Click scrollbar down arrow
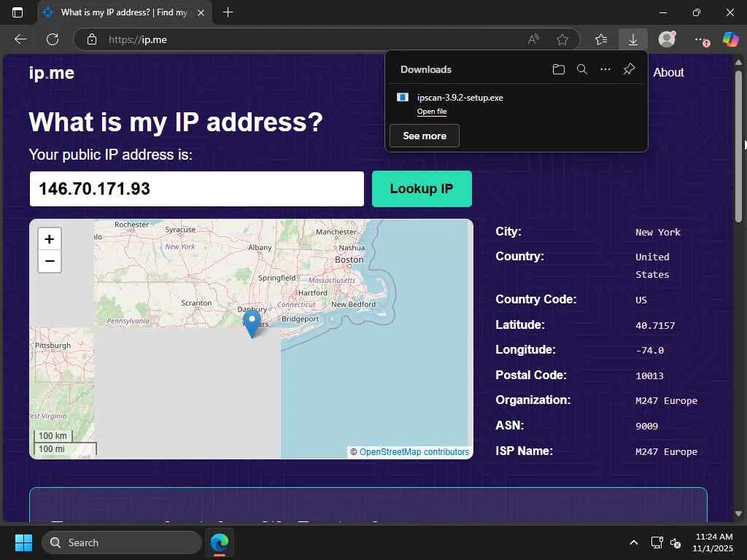This screenshot has height=560, width=747. [x=738, y=513]
